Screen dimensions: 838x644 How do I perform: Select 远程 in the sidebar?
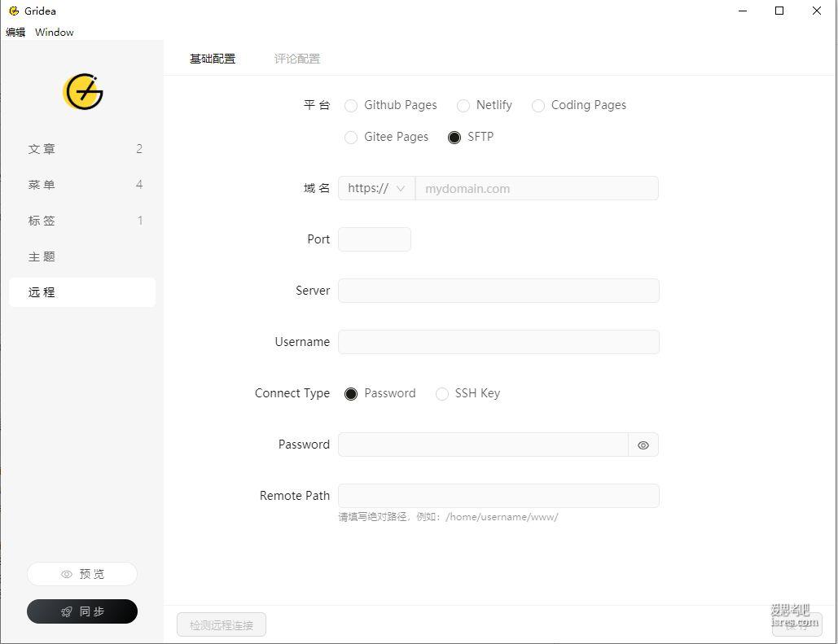click(82, 291)
